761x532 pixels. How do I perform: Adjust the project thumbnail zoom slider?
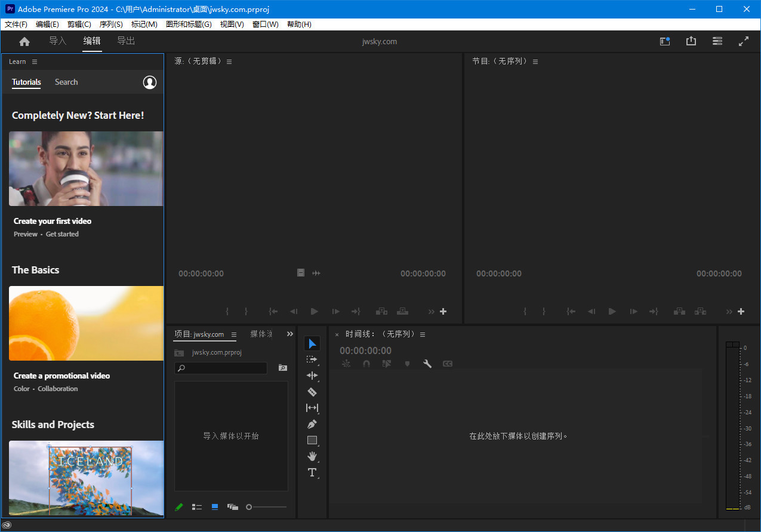click(x=249, y=507)
